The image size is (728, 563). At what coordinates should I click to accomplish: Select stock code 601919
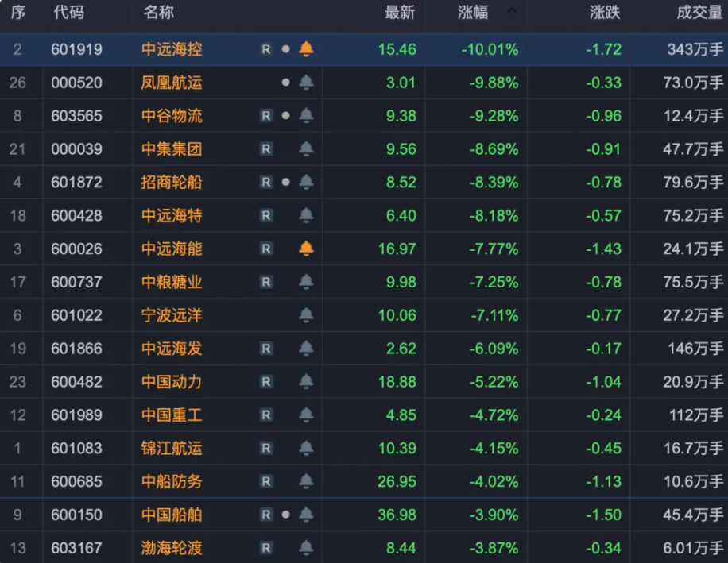coord(76,49)
